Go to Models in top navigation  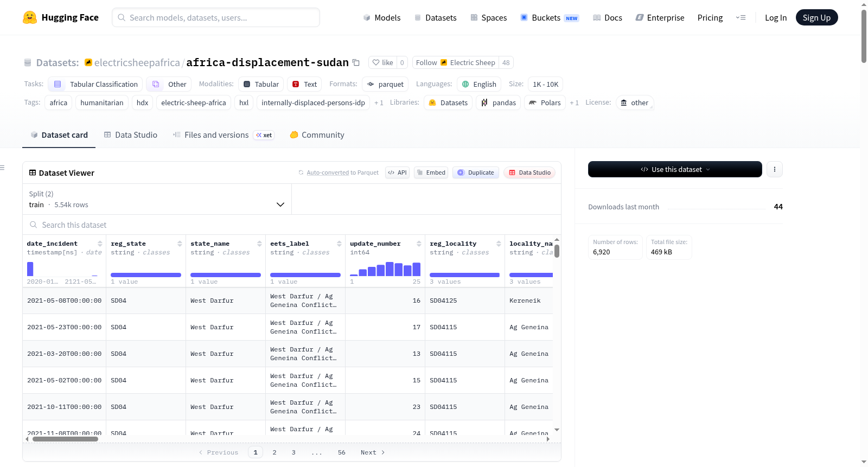click(x=382, y=17)
